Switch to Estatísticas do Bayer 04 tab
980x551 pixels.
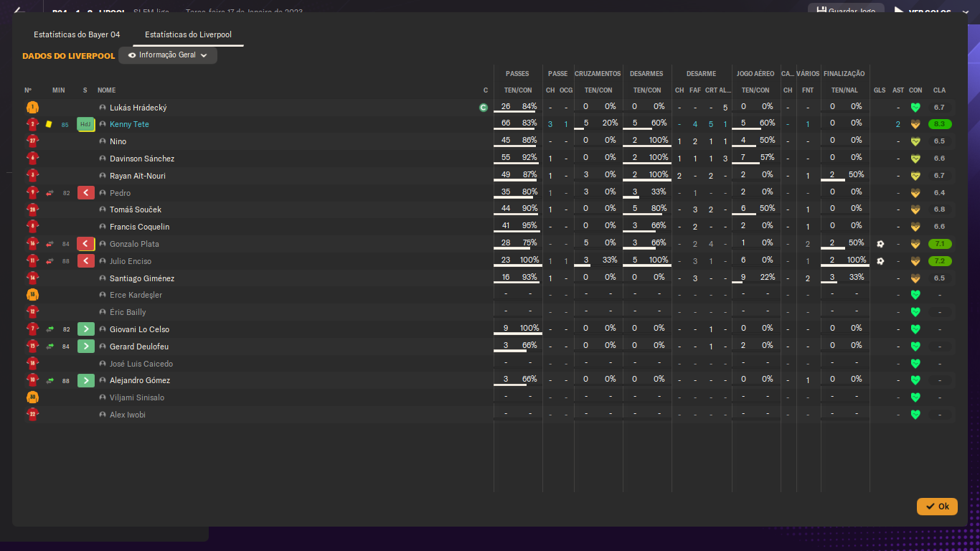77,34
